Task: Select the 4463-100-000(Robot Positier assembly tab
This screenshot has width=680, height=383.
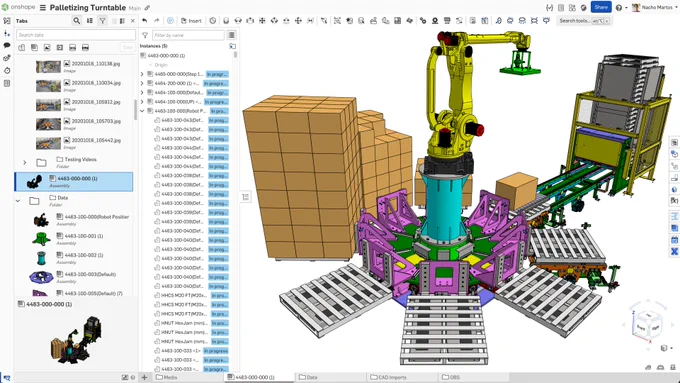Action: coord(80,220)
